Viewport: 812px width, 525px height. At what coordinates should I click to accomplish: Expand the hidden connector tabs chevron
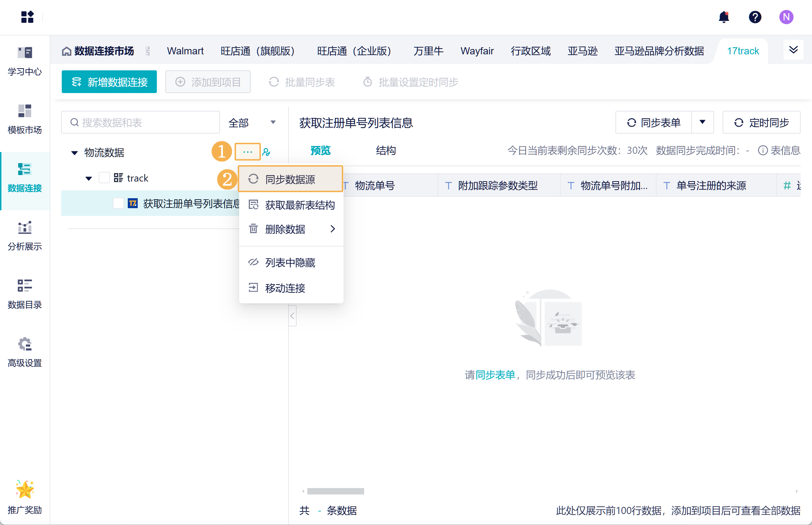(793, 50)
